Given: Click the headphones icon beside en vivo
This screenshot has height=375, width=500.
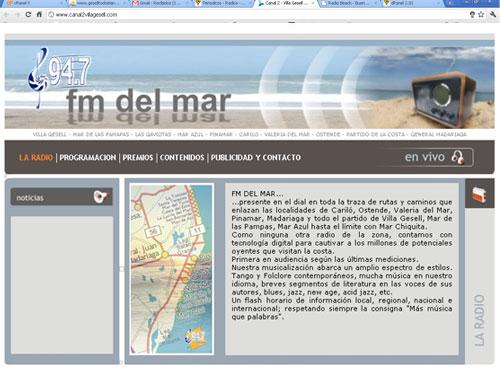Looking at the screenshot, I should click(x=458, y=157).
